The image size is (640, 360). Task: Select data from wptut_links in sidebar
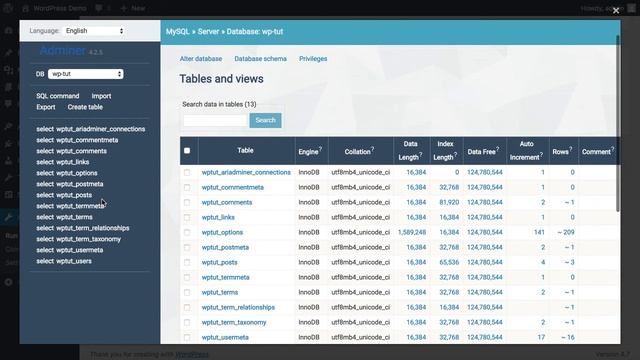point(45,162)
